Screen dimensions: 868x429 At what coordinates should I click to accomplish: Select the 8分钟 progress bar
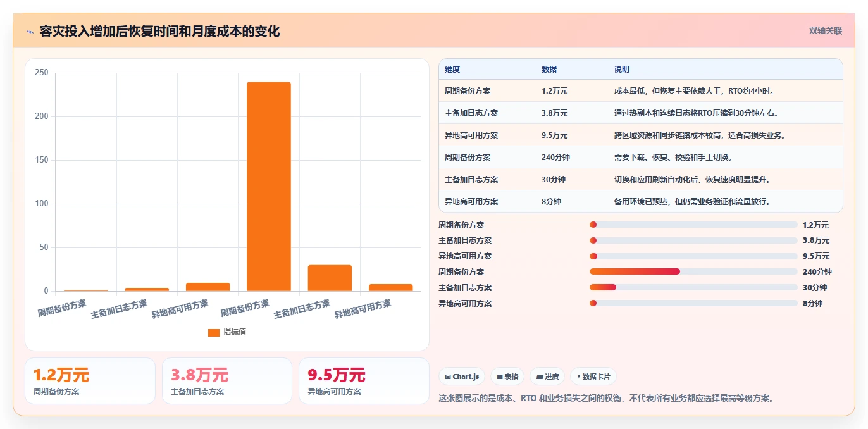point(693,304)
